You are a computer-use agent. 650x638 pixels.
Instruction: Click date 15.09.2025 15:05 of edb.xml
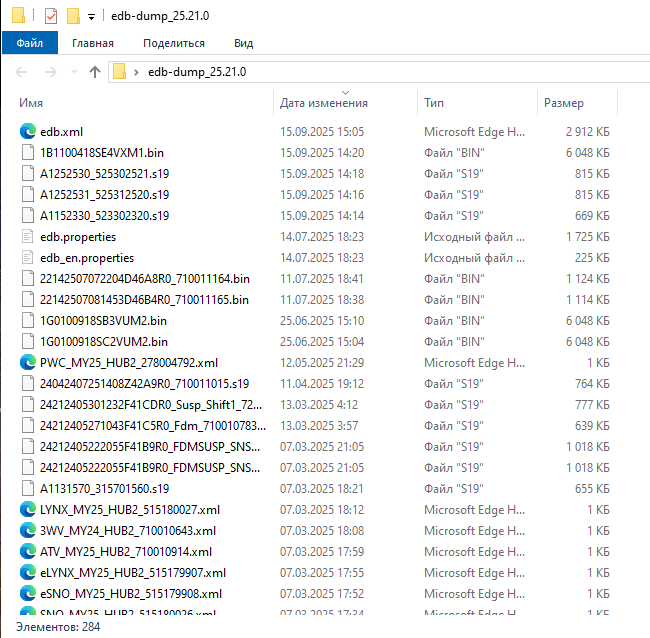(322, 132)
